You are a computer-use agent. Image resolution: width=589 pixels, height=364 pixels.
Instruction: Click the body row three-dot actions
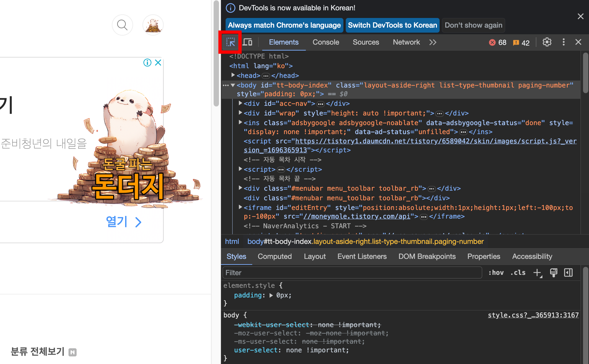(x=226, y=86)
